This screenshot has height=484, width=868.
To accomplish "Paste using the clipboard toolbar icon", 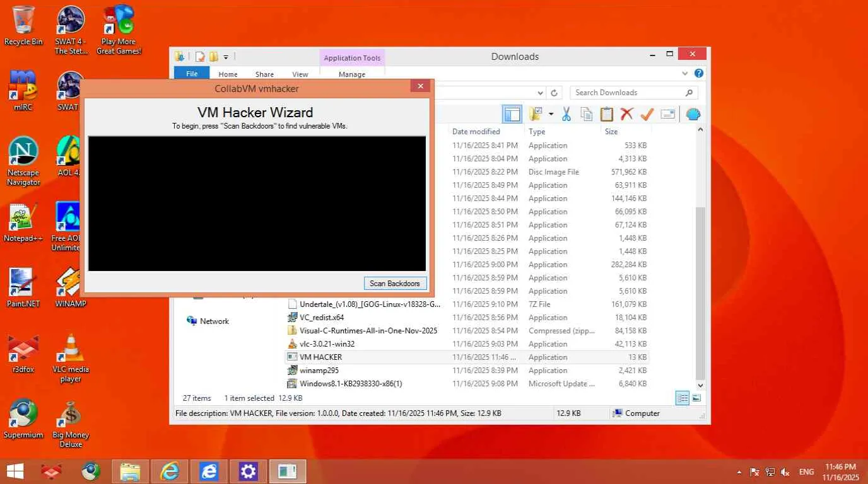I will (607, 114).
